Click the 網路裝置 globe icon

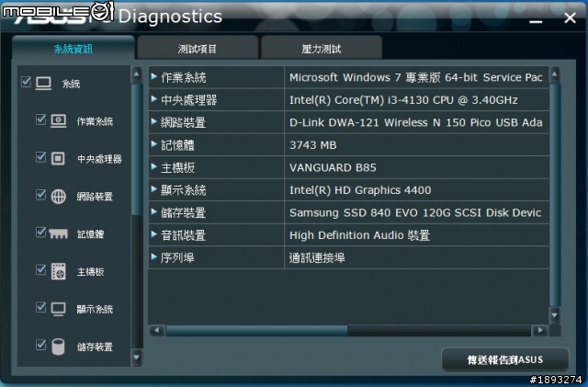pos(59,197)
